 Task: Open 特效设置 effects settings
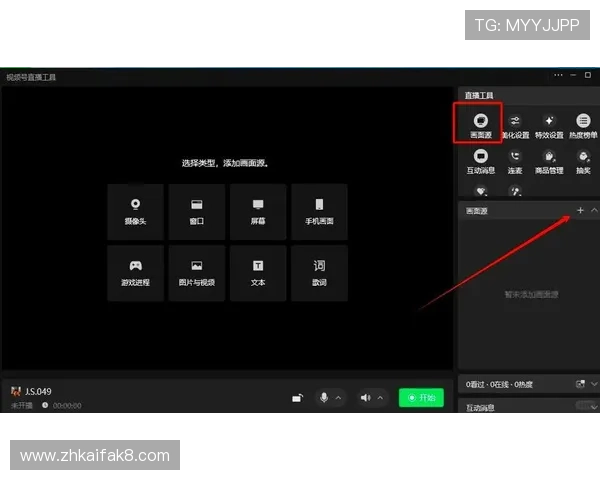548,126
